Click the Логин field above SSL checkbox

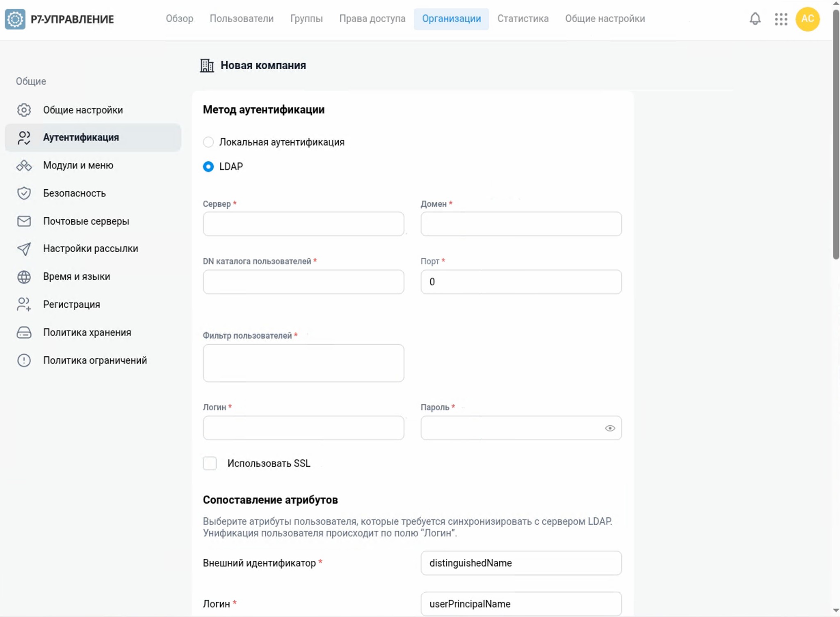[304, 428]
